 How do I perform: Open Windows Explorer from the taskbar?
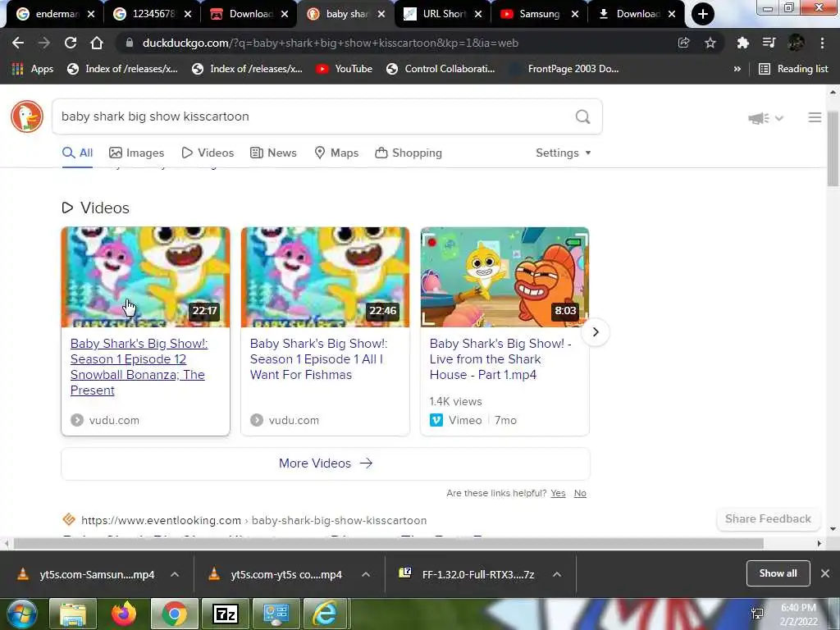pos(73,614)
